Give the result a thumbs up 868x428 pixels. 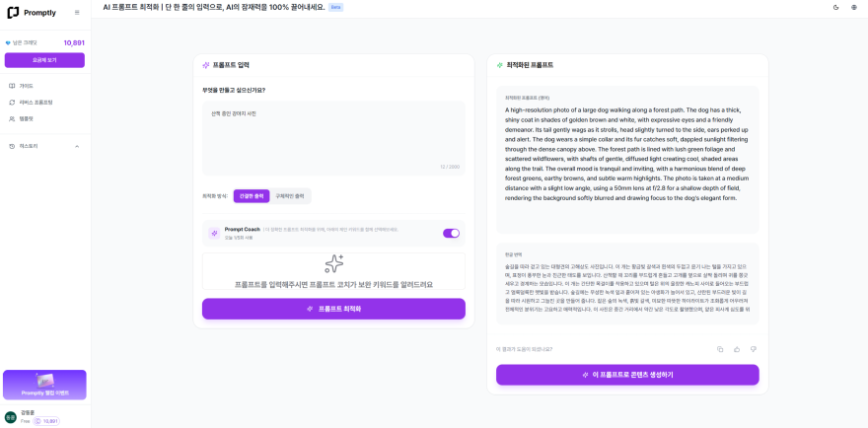(737, 349)
